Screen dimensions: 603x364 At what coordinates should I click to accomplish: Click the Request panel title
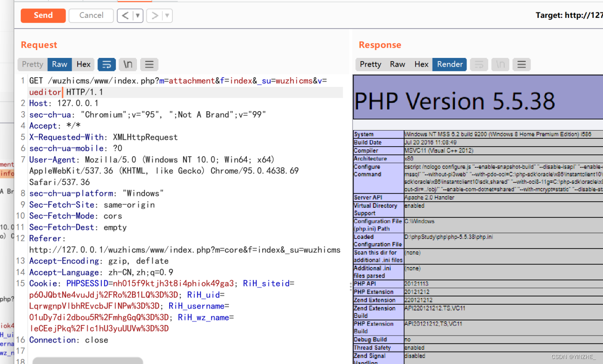[39, 45]
